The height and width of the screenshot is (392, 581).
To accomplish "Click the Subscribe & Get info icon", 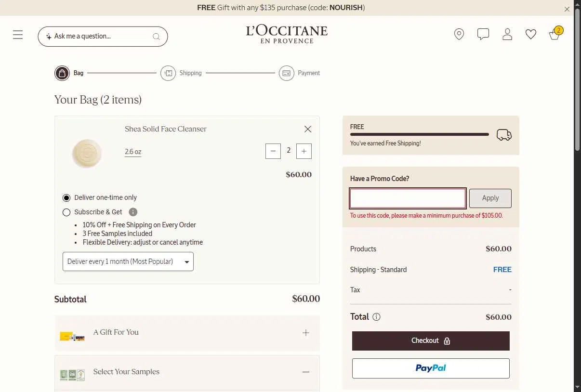I will (133, 212).
